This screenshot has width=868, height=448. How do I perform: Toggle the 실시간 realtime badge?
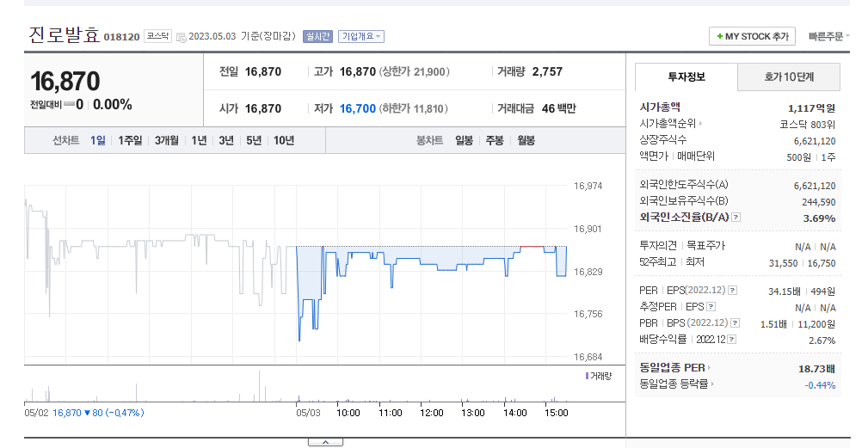317,36
